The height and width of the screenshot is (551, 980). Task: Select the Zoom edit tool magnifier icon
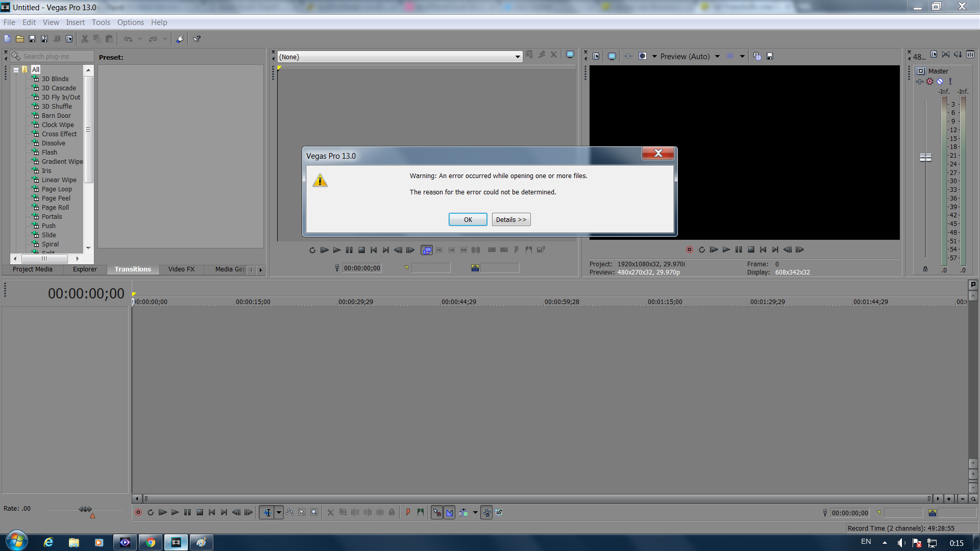[x=314, y=512]
